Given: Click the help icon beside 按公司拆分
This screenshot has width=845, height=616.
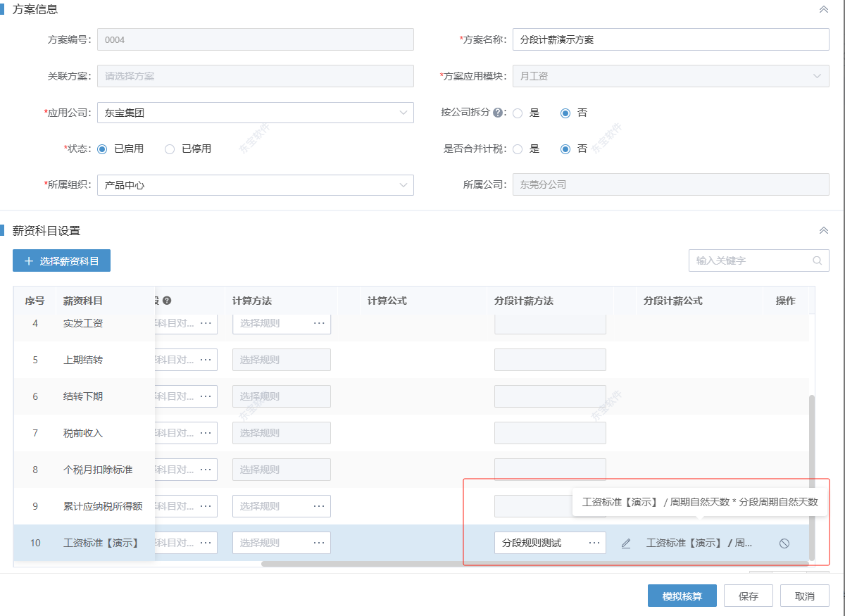Looking at the screenshot, I should (x=499, y=113).
